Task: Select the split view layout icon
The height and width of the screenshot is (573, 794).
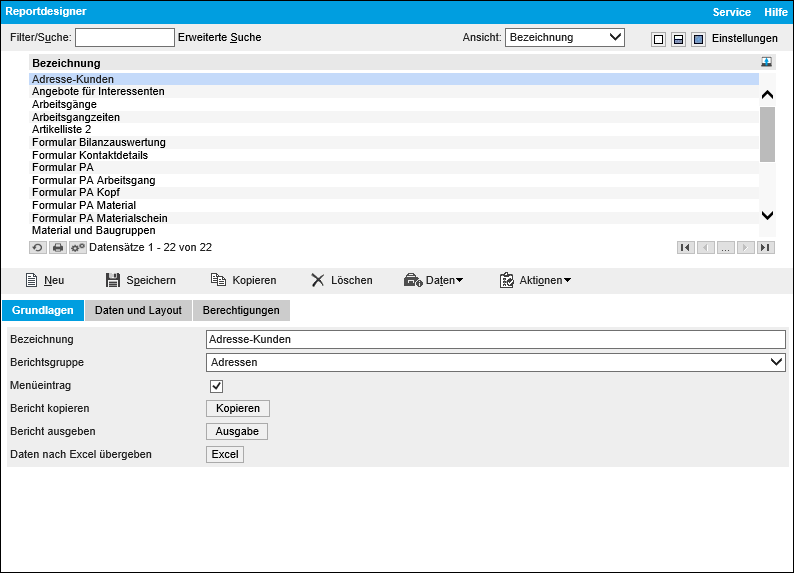Action: pos(679,39)
